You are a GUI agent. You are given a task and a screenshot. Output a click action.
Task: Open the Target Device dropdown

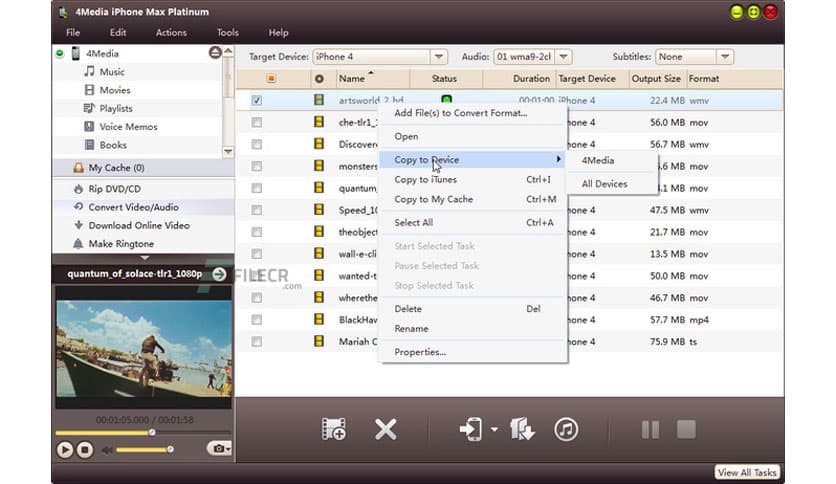pyautogui.click(x=439, y=57)
